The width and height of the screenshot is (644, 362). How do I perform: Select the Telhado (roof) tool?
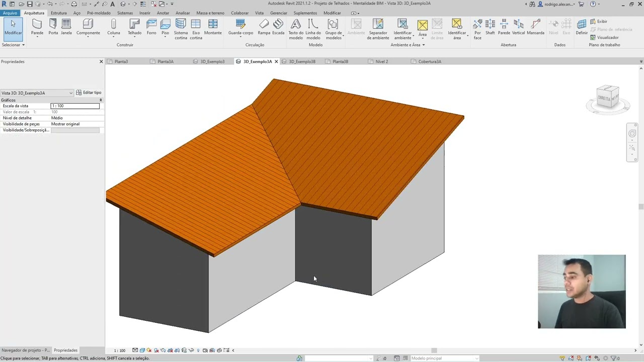tap(134, 27)
